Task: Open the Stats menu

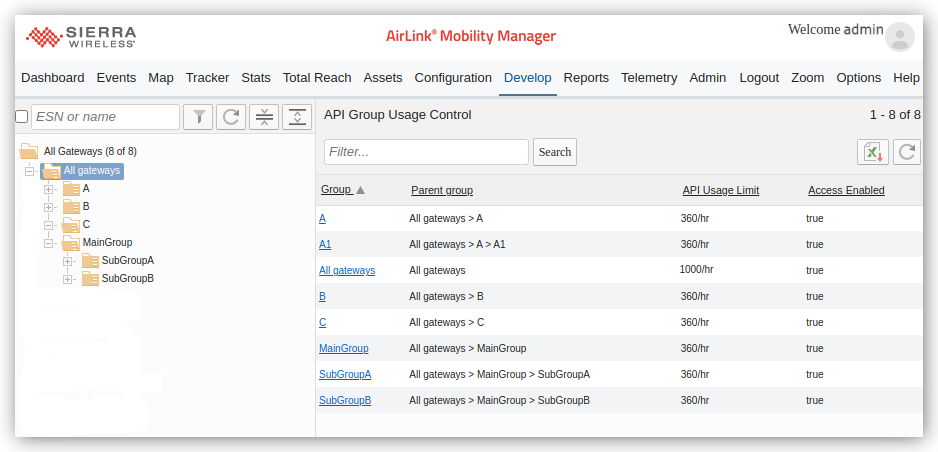Action: click(256, 78)
